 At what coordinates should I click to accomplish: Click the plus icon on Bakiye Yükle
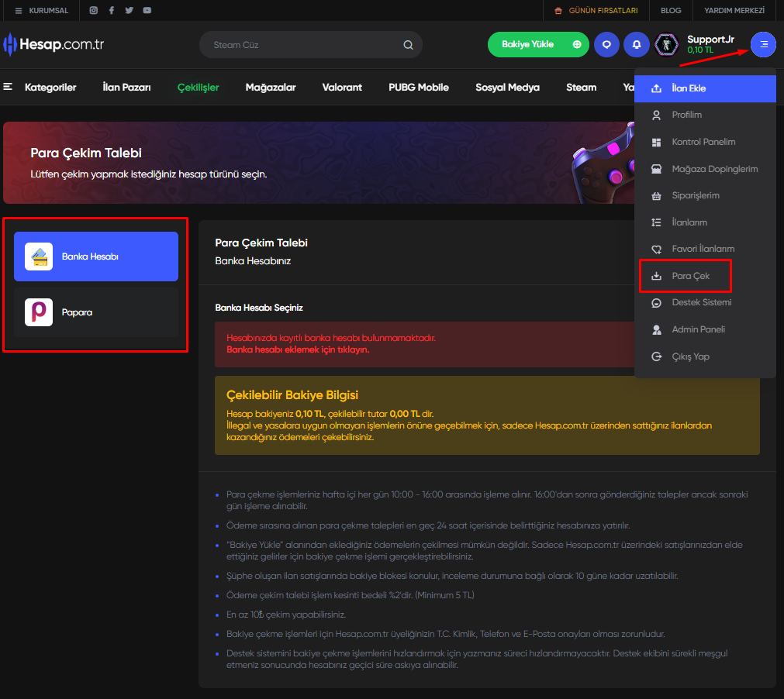[x=577, y=44]
